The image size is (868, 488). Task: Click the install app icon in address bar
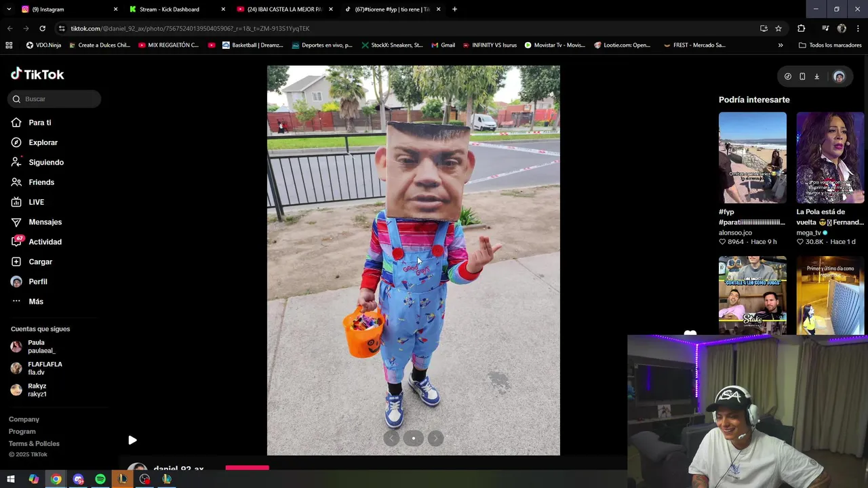[764, 28]
